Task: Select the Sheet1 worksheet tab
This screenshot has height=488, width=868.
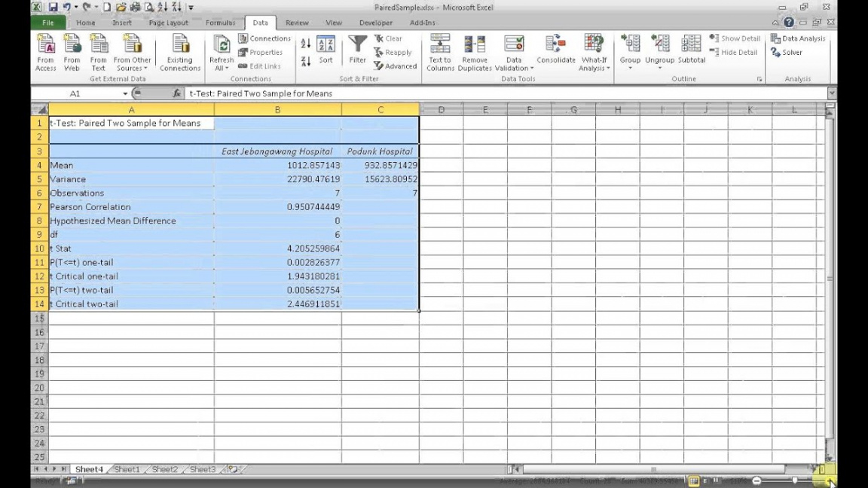Action: pyautogui.click(x=127, y=469)
